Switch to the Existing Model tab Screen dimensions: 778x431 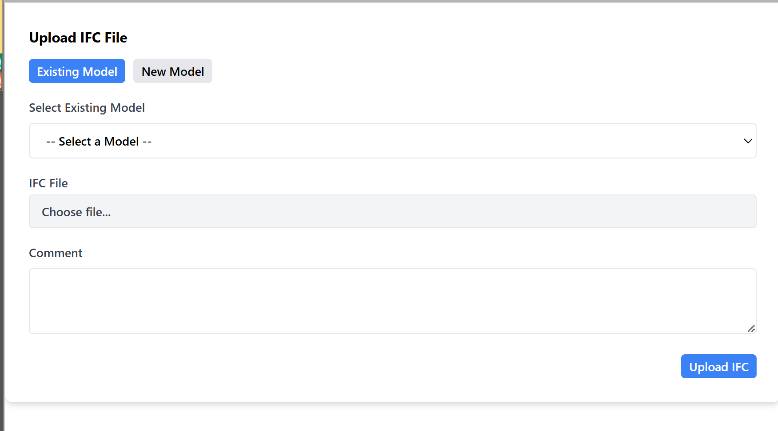77,72
